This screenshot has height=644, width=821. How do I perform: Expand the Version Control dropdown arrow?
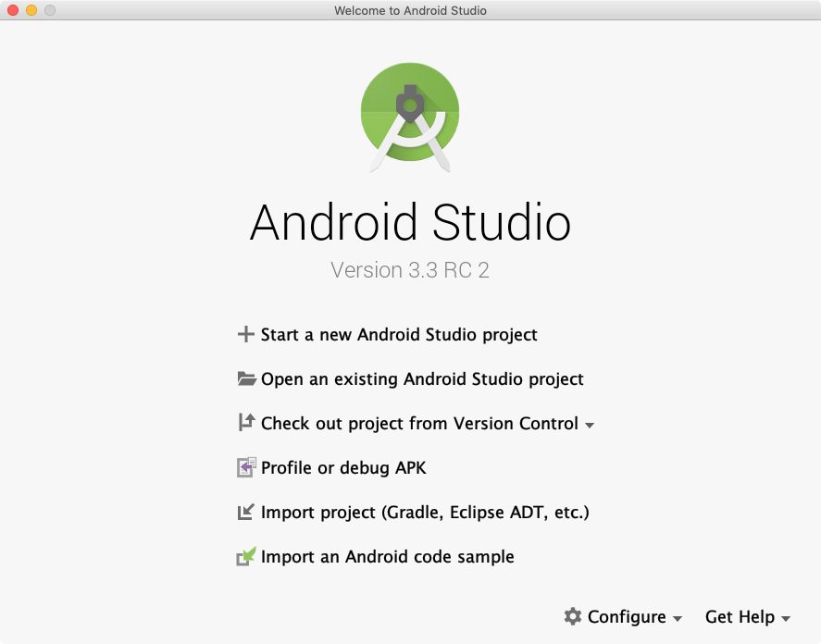click(x=591, y=427)
